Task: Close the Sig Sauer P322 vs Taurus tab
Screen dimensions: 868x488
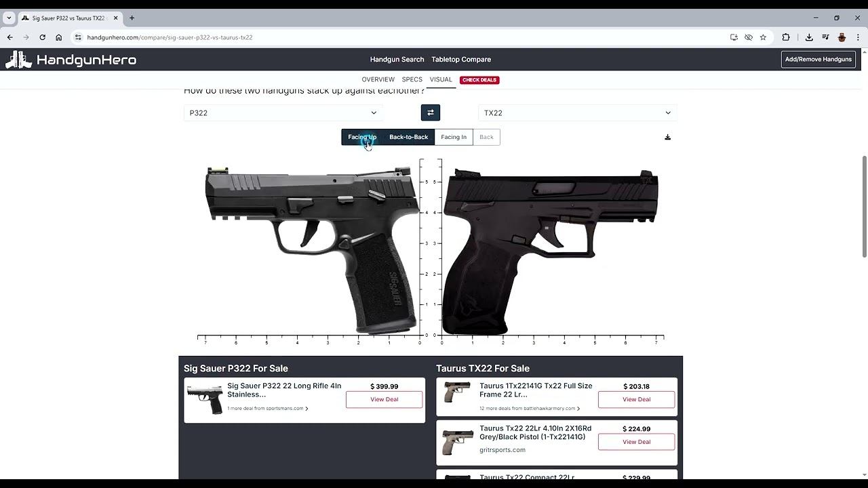Action: (115, 18)
